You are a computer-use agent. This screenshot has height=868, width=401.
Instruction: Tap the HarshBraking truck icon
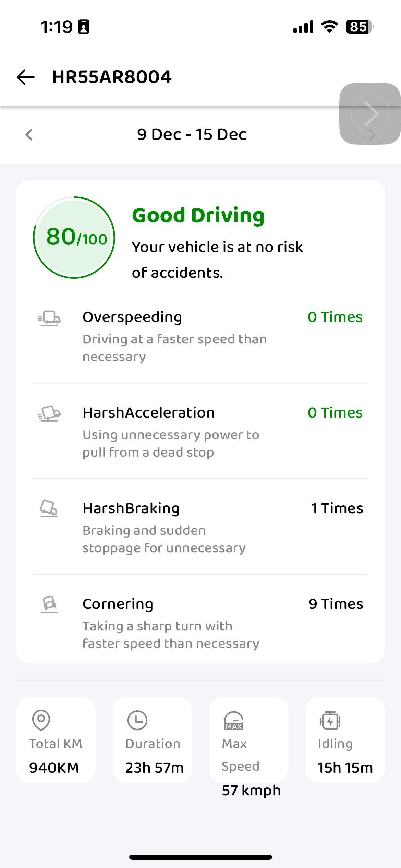tap(49, 509)
